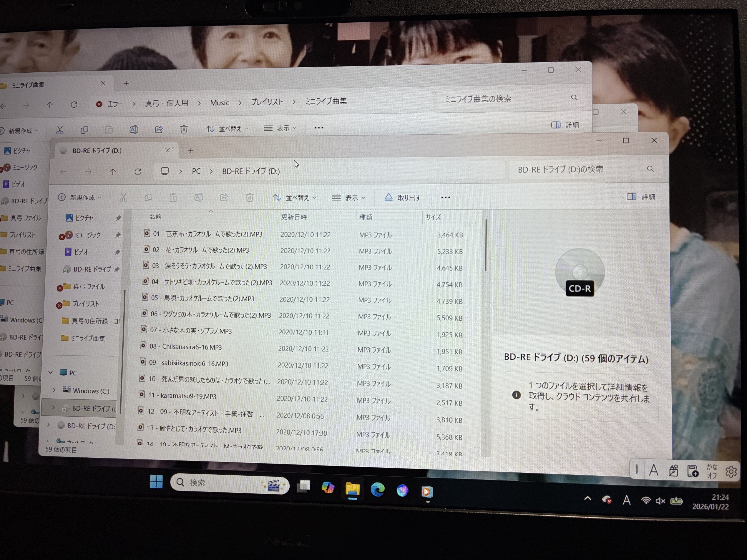Open IME settings gear on the toolbar
747x560 pixels.
coord(731,471)
